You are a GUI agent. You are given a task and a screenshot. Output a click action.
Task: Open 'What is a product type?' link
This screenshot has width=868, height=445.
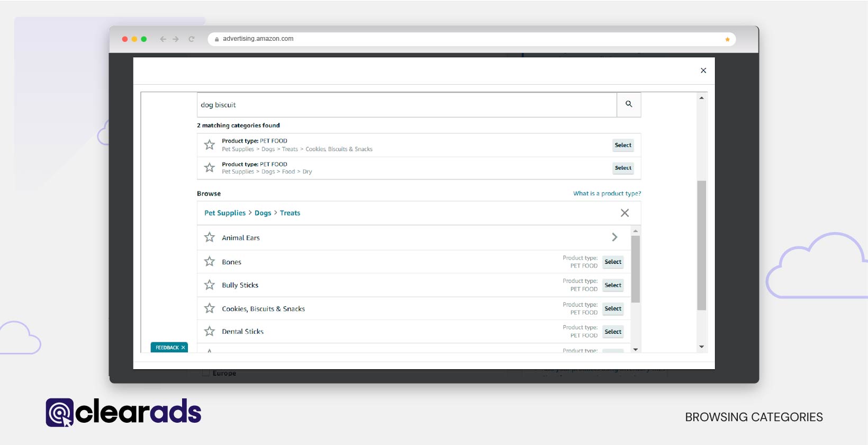607,193
